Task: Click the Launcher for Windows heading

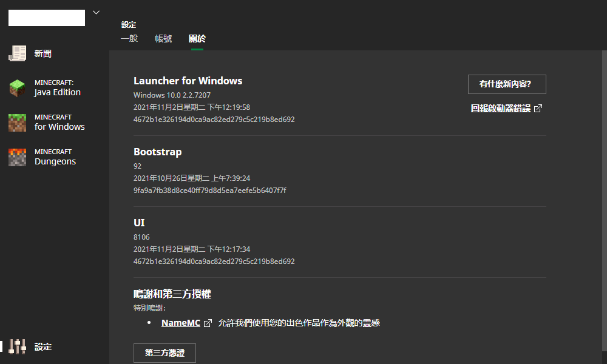Action: click(x=188, y=81)
